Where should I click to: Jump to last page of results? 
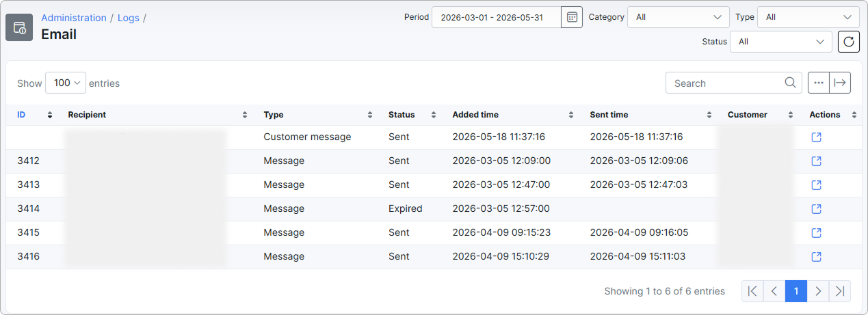[x=840, y=291]
